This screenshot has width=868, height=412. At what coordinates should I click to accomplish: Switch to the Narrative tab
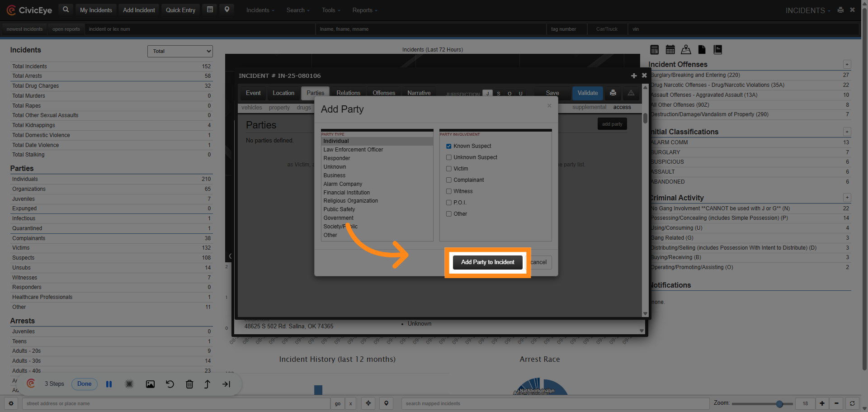(419, 93)
